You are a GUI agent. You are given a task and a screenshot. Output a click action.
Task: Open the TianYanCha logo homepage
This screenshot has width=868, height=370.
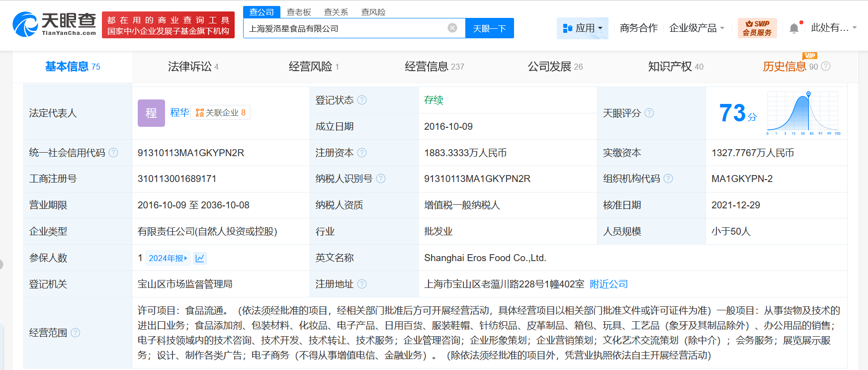pos(54,24)
